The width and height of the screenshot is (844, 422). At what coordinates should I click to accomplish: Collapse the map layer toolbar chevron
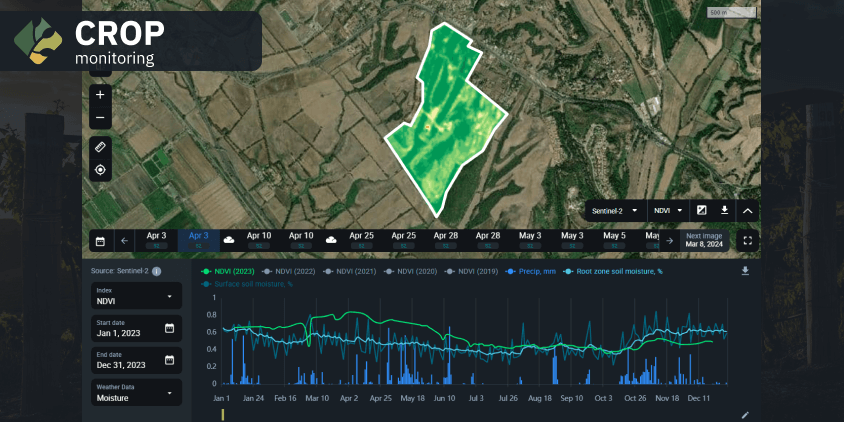pyautogui.click(x=747, y=210)
